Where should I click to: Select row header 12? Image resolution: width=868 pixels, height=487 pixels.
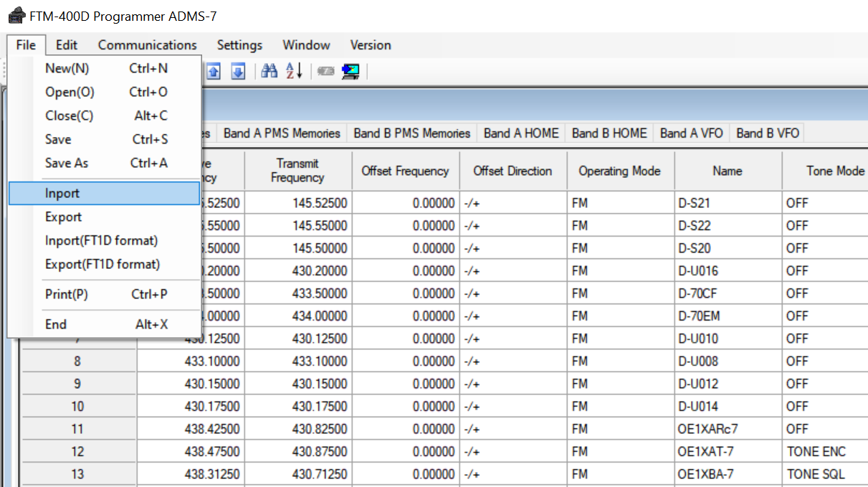point(77,452)
